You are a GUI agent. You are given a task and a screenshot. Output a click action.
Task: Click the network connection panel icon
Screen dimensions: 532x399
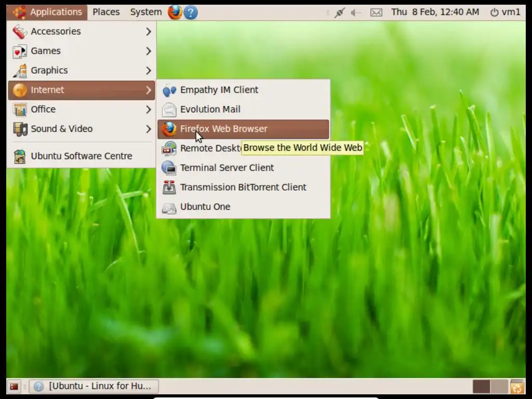[339, 13]
